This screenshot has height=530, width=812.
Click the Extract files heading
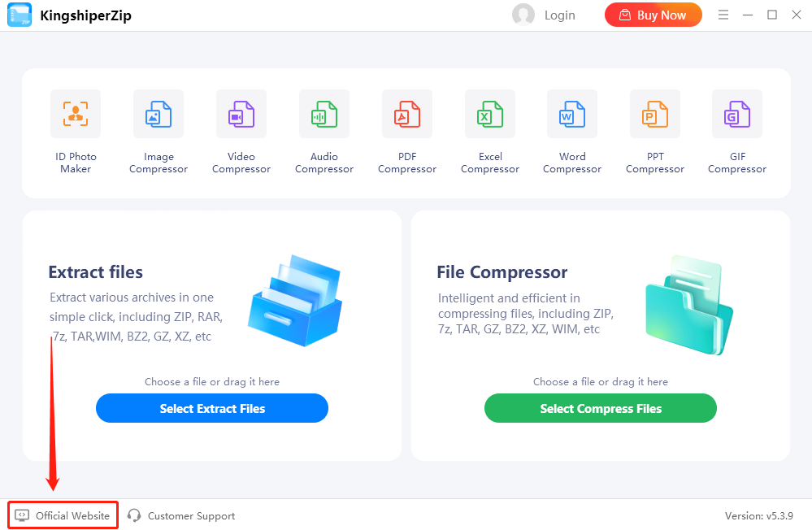point(96,272)
